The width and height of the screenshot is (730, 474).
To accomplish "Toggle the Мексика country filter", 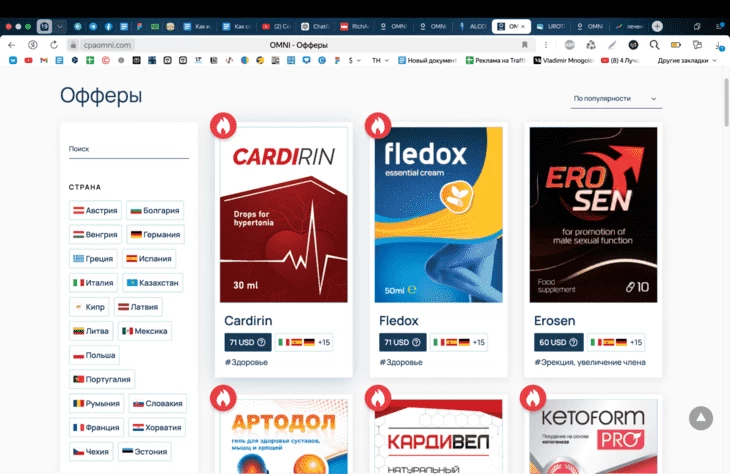I will coord(145,331).
